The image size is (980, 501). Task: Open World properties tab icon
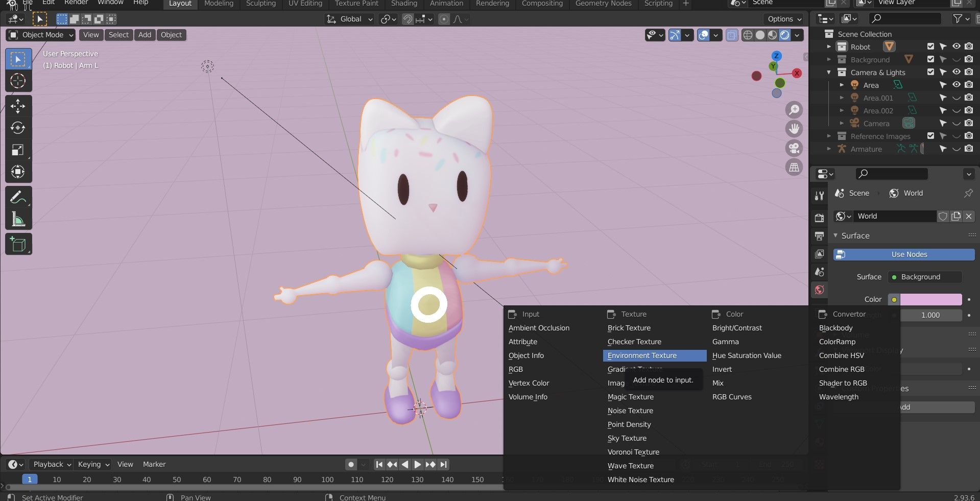coord(820,290)
